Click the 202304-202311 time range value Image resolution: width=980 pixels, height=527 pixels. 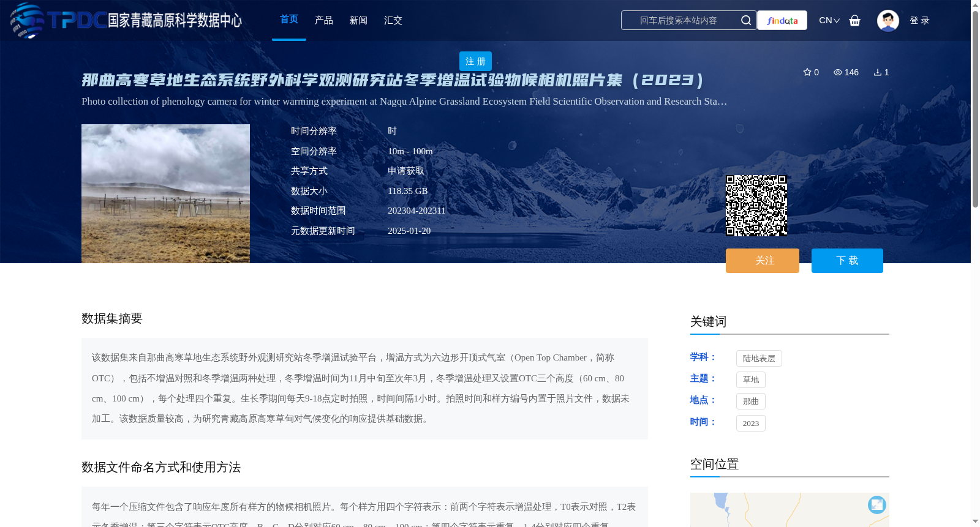point(417,211)
